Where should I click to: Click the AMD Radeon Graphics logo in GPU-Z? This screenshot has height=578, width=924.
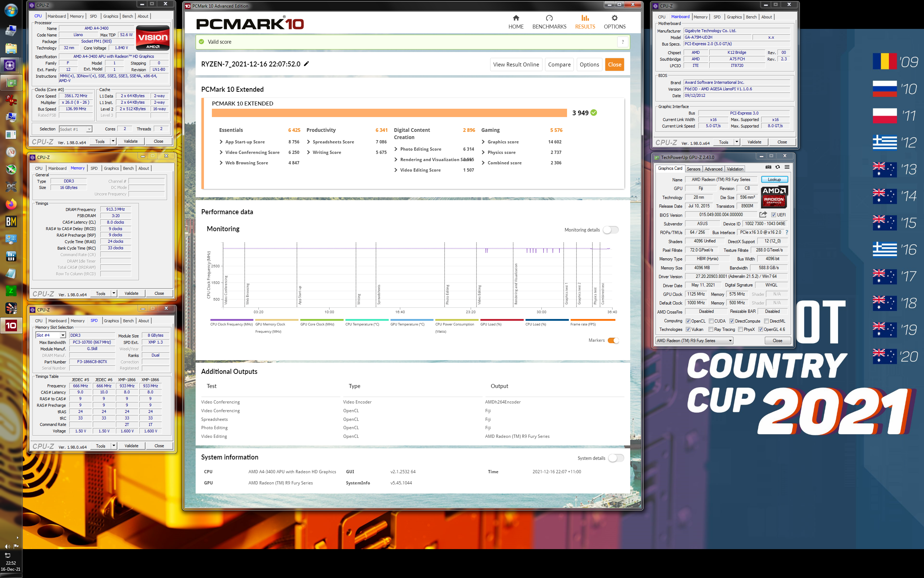point(774,197)
